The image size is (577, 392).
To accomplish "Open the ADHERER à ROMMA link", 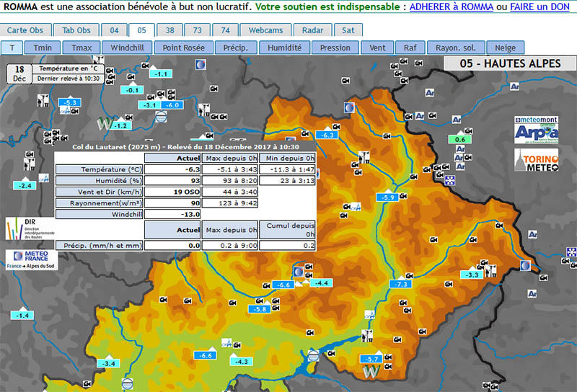I will [452, 6].
